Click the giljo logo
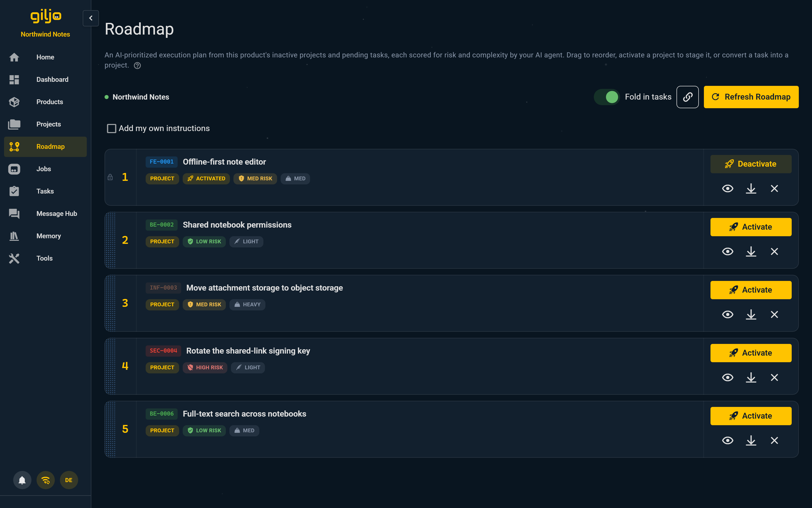The width and height of the screenshot is (812, 508). [x=46, y=16]
